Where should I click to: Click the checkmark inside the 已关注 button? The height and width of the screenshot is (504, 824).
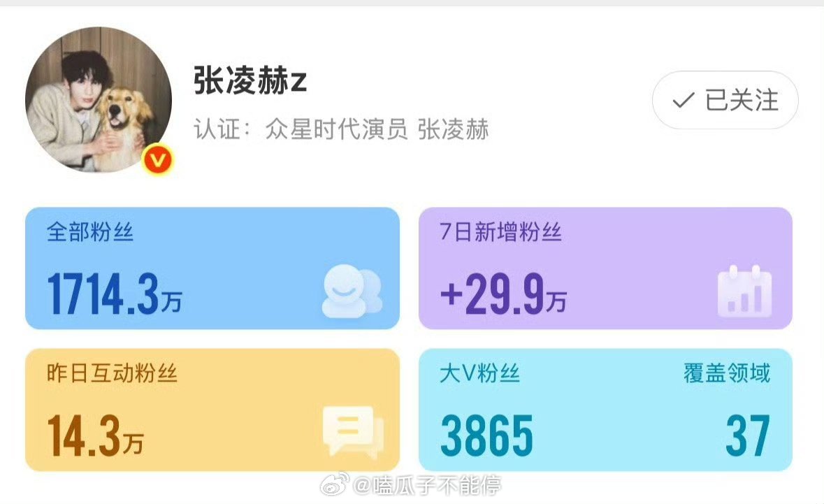[x=680, y=101]
